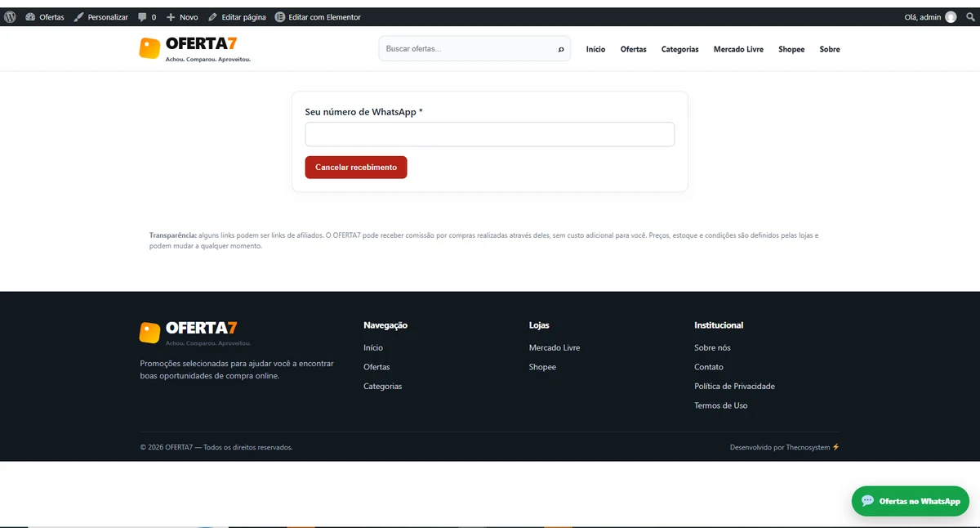Choose Editar página in admin bar
980x528 pixels.
(237, 16)
